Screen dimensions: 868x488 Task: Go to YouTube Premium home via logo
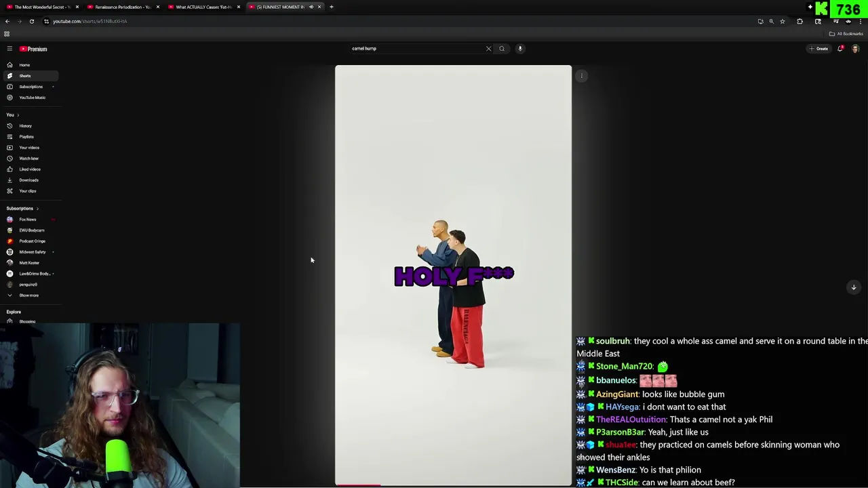point(33,49)
